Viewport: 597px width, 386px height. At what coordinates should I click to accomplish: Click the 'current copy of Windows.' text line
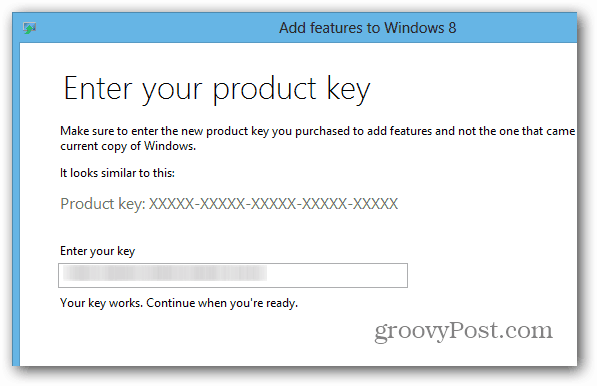tap(128, 146)
